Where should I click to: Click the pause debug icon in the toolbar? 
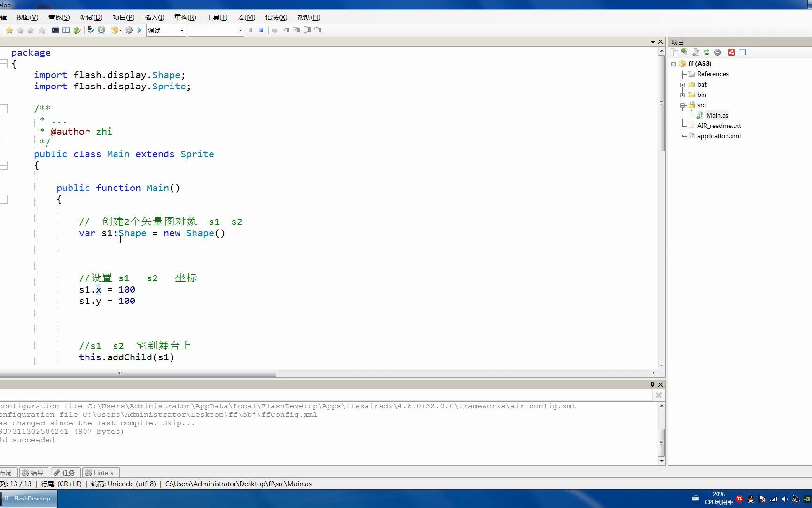[250, 30]
